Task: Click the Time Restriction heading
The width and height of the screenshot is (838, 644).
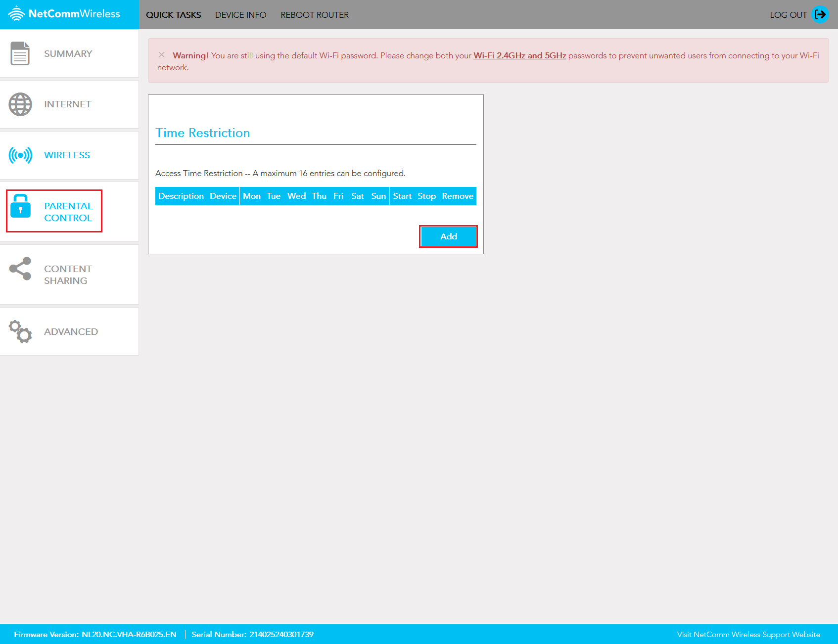Action: pos(203,133)
